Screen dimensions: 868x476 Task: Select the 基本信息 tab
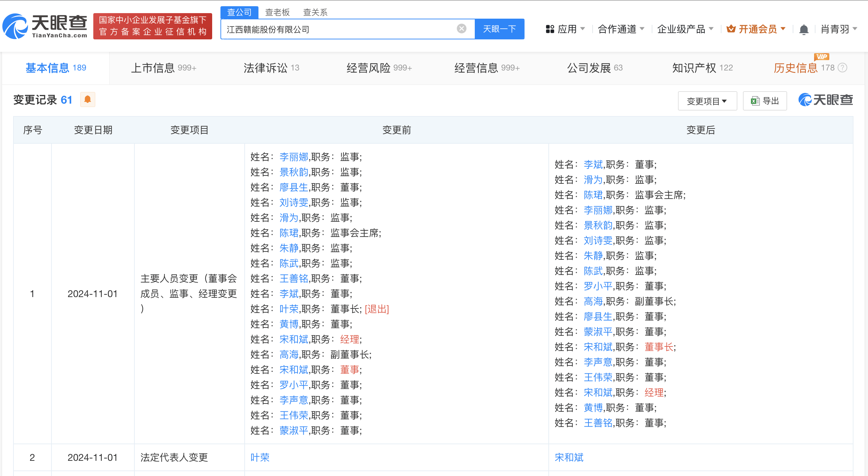point(56,68)
